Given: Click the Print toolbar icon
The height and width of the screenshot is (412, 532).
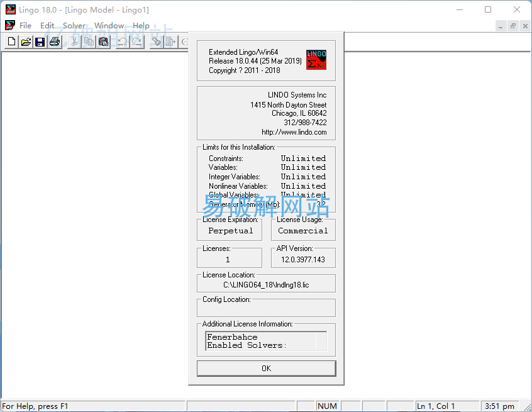Looking at the screenshot, I should pos(55,42).
